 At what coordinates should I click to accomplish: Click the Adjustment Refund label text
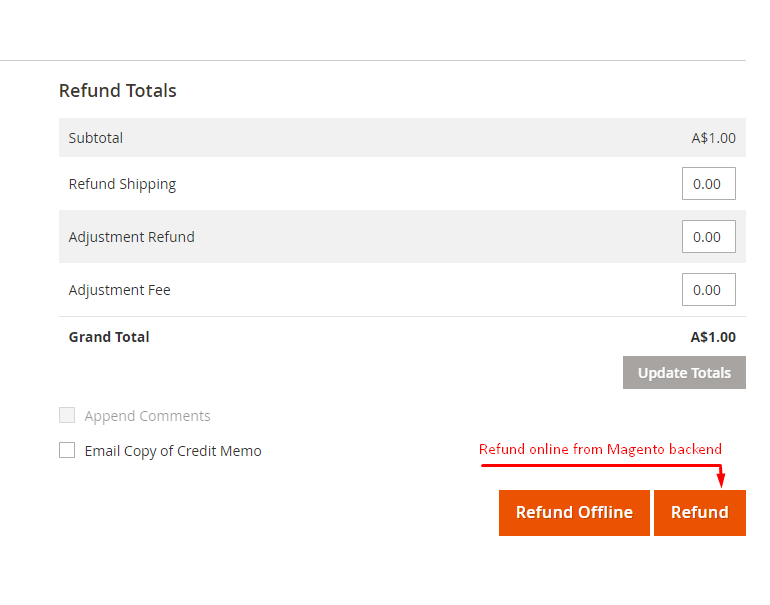[x=131, y=237]
